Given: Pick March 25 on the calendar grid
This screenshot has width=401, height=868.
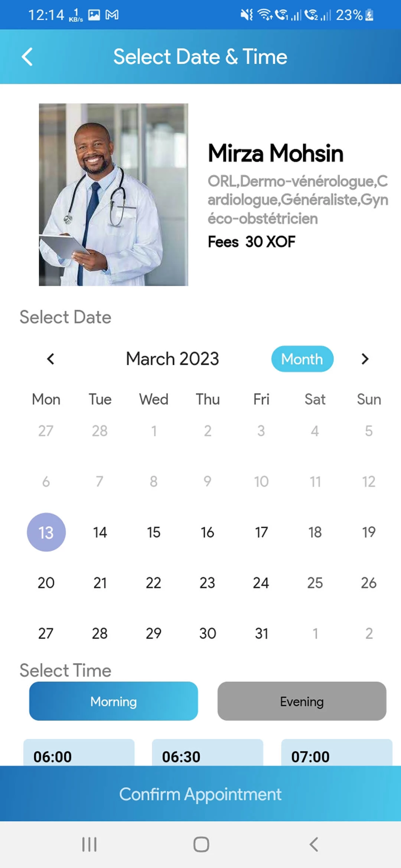Looking at the screenshot, I should [314, 583].
